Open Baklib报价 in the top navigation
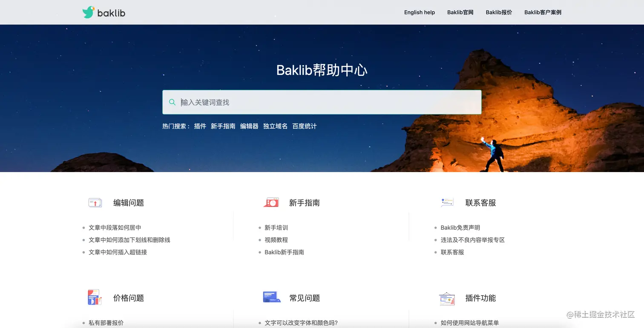Viewport: 644px width, 328px height. click(x=499, y=12)
